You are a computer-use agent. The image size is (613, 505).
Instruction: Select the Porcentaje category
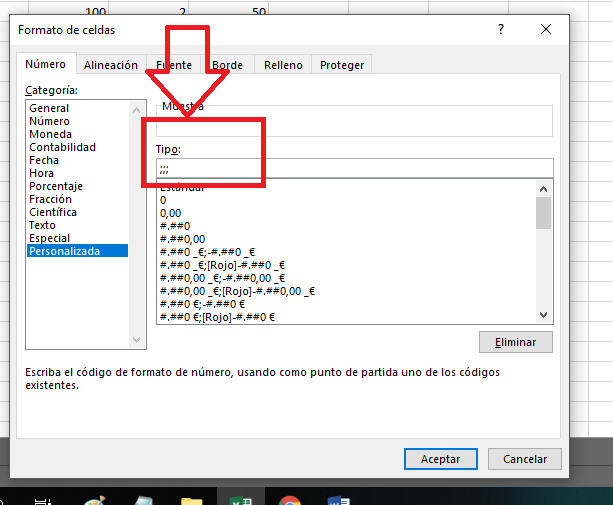(x=77, y=186)
